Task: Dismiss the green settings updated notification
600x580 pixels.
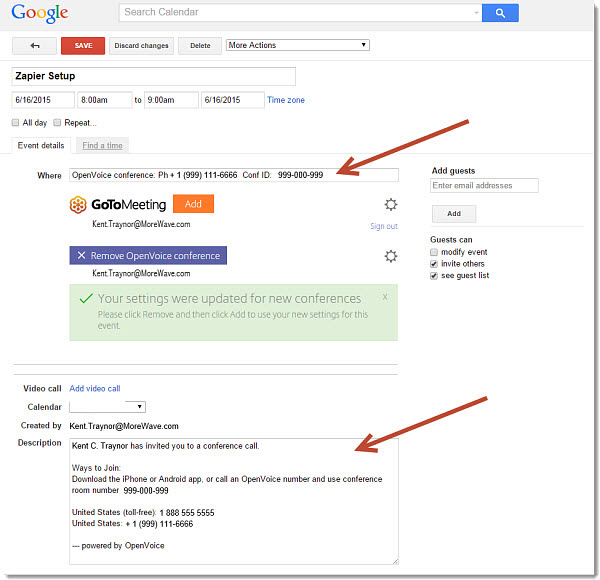Action: 385,297
